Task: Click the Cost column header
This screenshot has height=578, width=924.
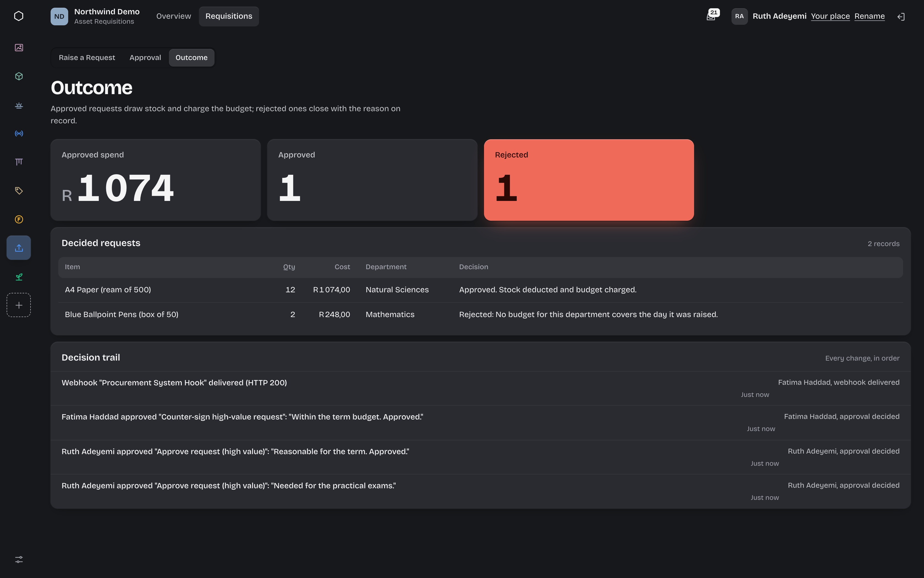Action: pyautogui.click(x=342, y=267)
